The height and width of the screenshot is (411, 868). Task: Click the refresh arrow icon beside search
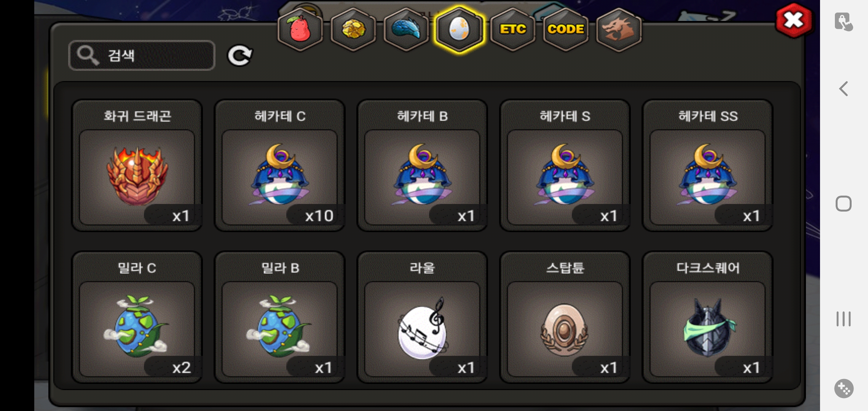click(240, 56)
